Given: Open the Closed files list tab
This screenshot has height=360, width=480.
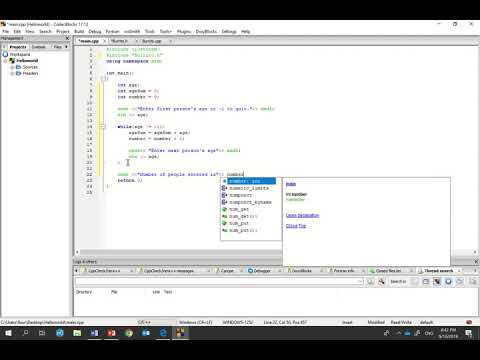Looking at the screenshot, I should tap(388, 271).
